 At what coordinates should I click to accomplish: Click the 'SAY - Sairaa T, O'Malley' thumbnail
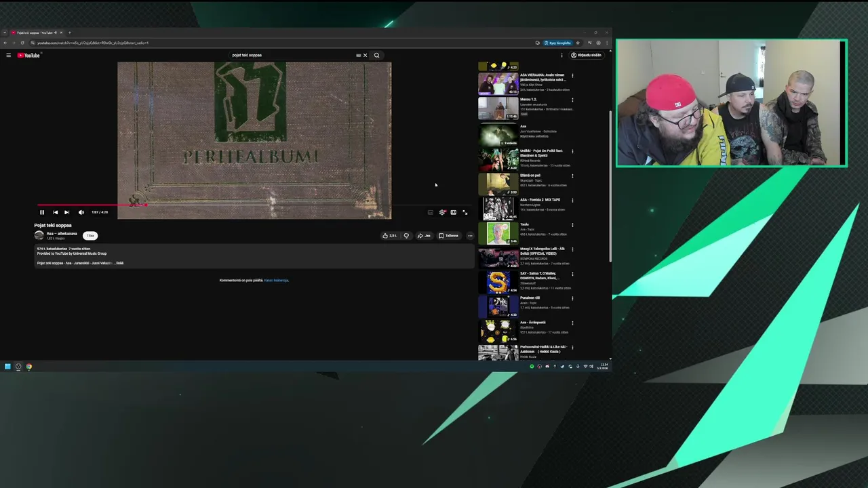click(x=498, y=281)
